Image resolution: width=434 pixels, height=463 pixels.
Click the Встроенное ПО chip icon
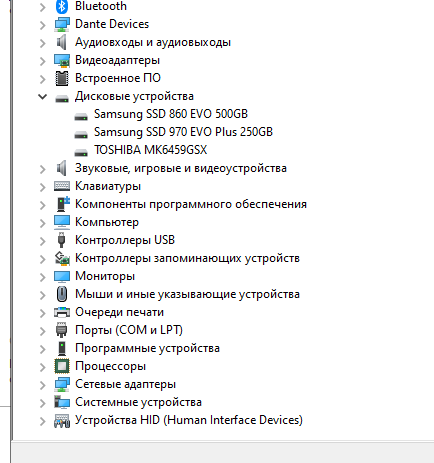pyautogui.click(x=62, y=78)
